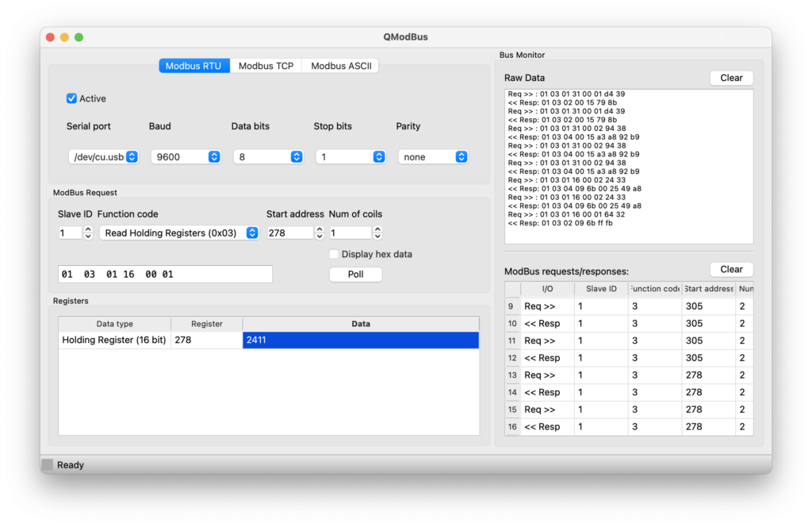Select the Holding Register data cell 2411

coord(360,340)
